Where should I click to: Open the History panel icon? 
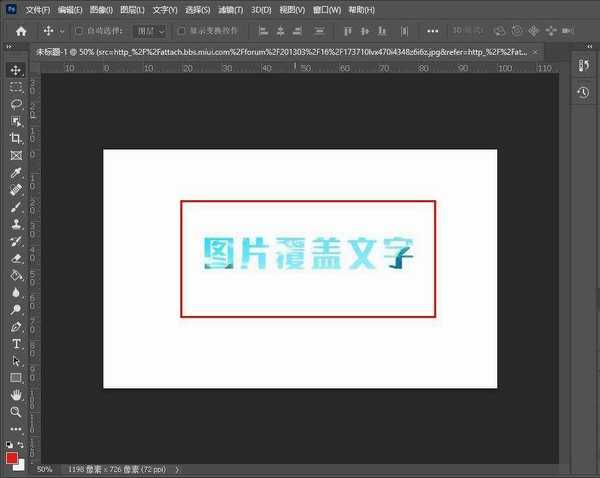click(x=583, y=92)
